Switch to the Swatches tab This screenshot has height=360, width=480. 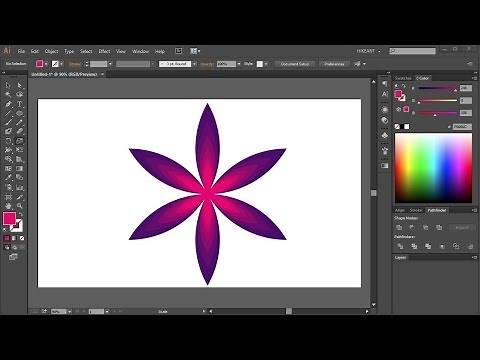click(x=403, y=78)
